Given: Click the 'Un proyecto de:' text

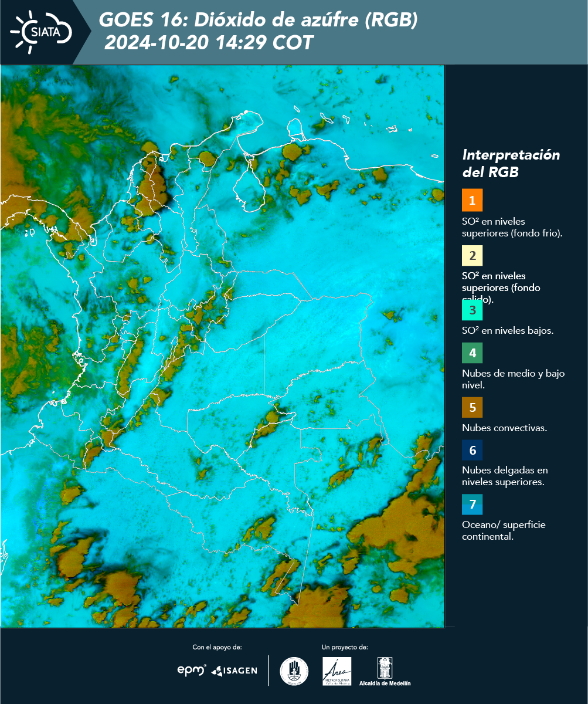Looking at the screenshot, I should pos(345,647).
